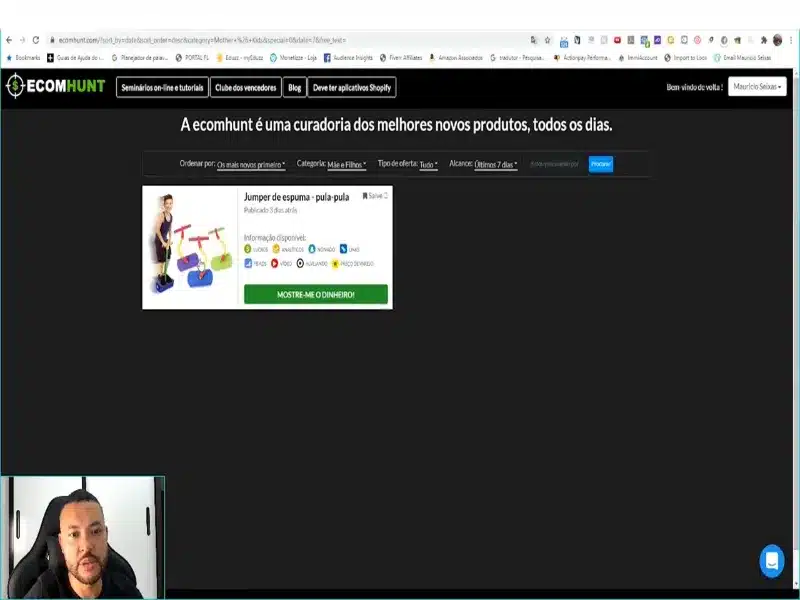Open Seminários on-line e tutoriais menu
This screenshot has width=800, height=600.
click(162, 87)
